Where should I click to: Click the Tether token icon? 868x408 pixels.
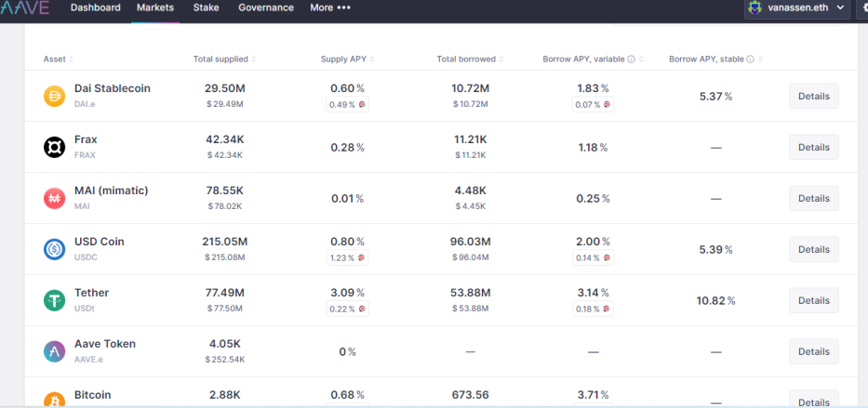[x=54, y=300]
